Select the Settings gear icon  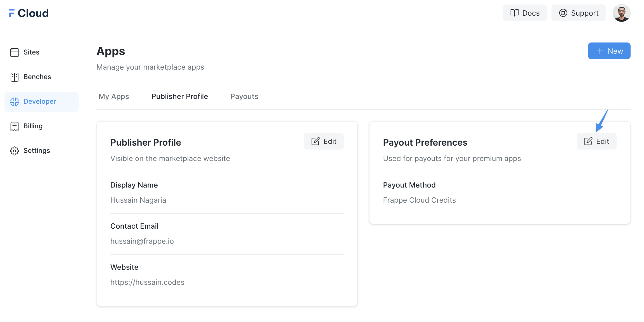click(x=14, y=151)
